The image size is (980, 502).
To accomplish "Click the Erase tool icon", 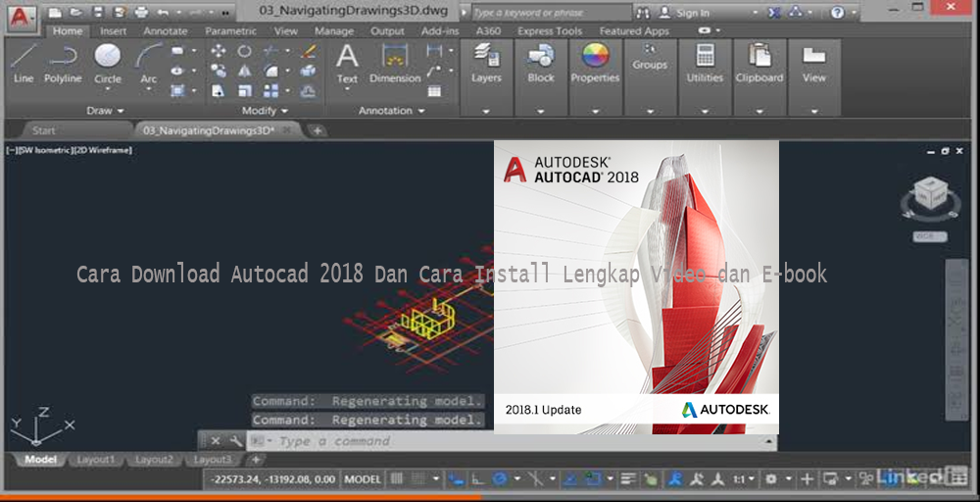I will click(308, 51).
